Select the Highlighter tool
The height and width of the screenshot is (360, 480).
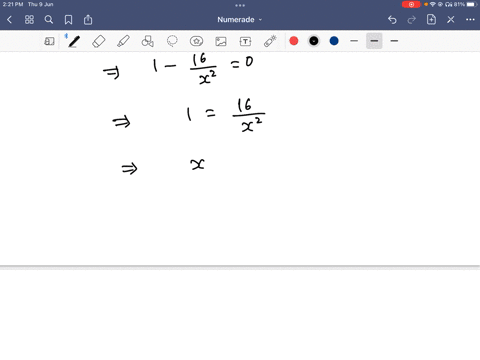(123, 41)
